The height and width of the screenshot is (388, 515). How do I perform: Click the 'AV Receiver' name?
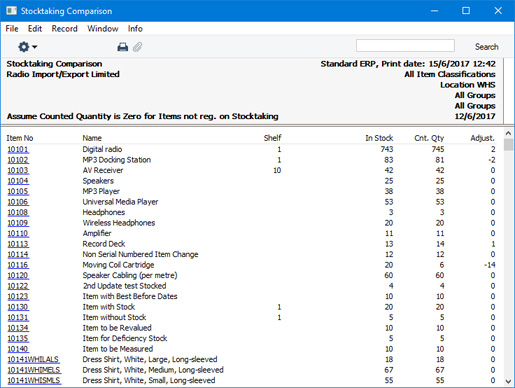tap(103, 170)
